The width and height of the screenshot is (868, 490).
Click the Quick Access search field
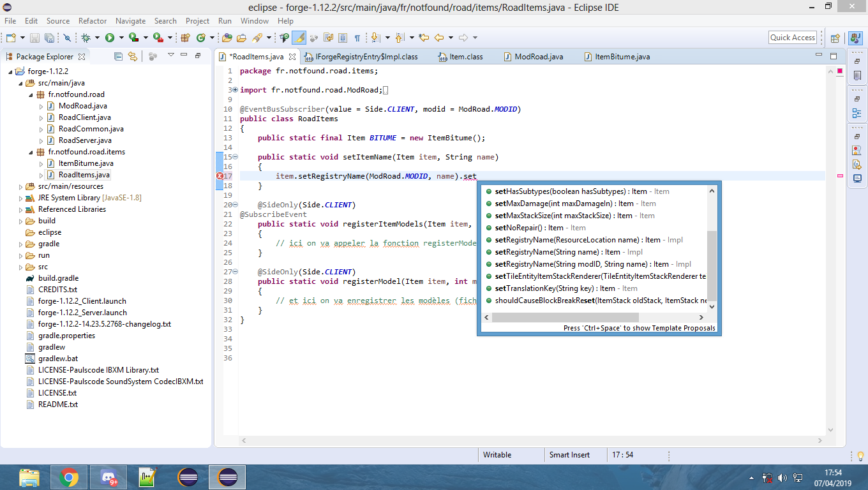point(792,38)
